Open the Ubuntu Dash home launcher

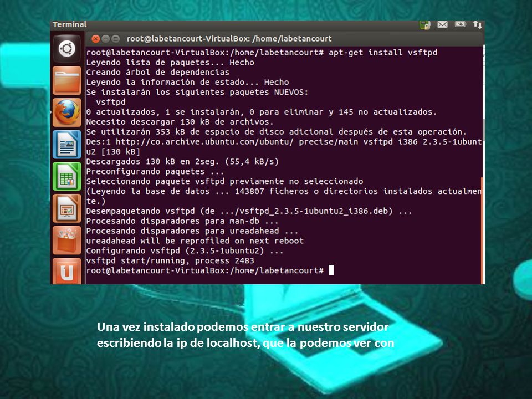[67, 49]
